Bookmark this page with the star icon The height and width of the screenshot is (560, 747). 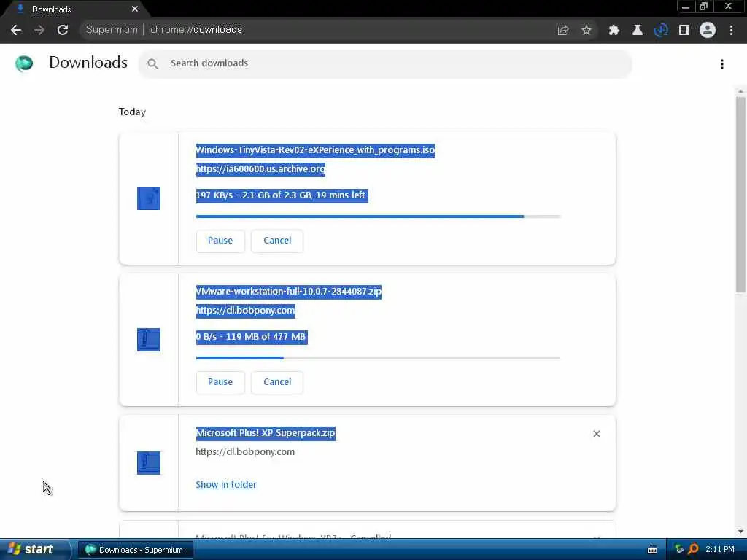(587, 30)
